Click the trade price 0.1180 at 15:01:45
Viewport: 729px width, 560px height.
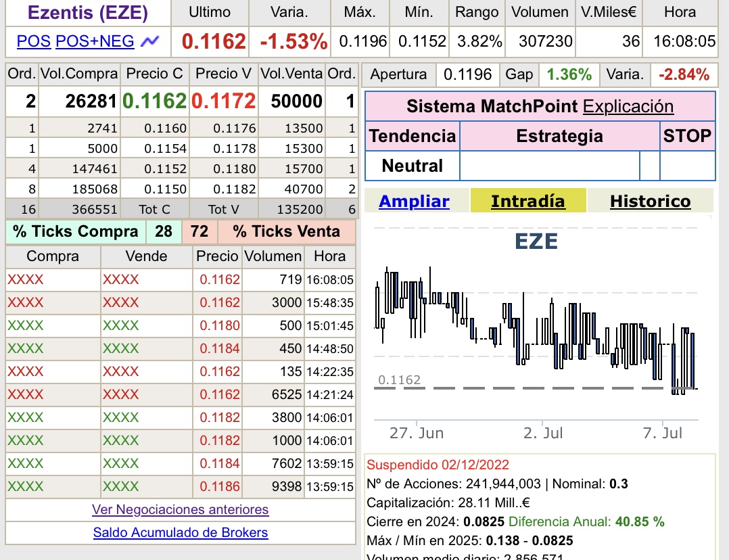220,325
